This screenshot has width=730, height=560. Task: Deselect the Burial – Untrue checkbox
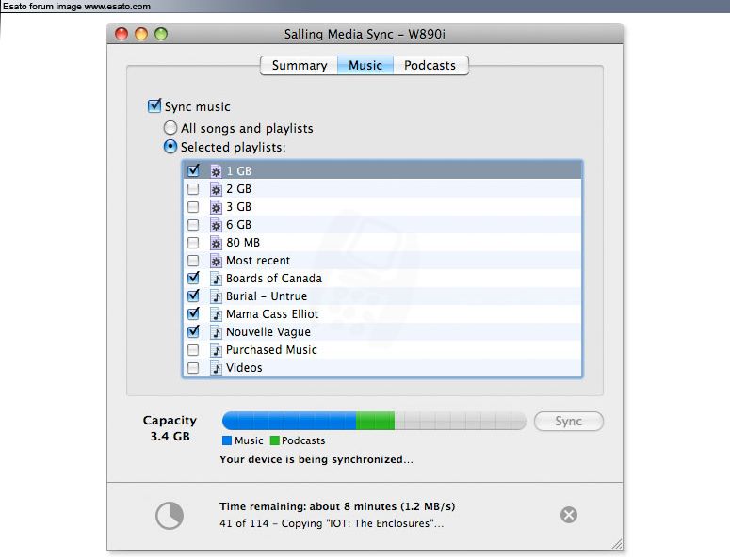(x=193, y=296)
